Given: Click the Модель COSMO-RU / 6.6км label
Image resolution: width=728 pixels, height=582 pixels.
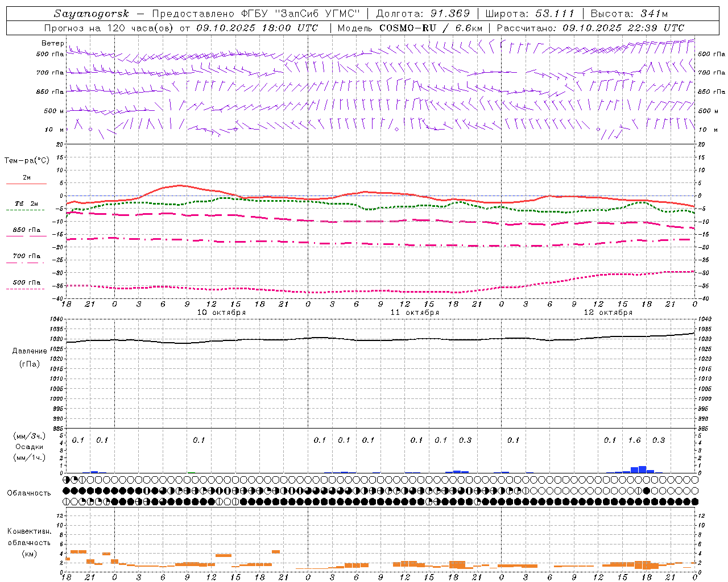Looking at the screenshot, I should tap(410, 28).
